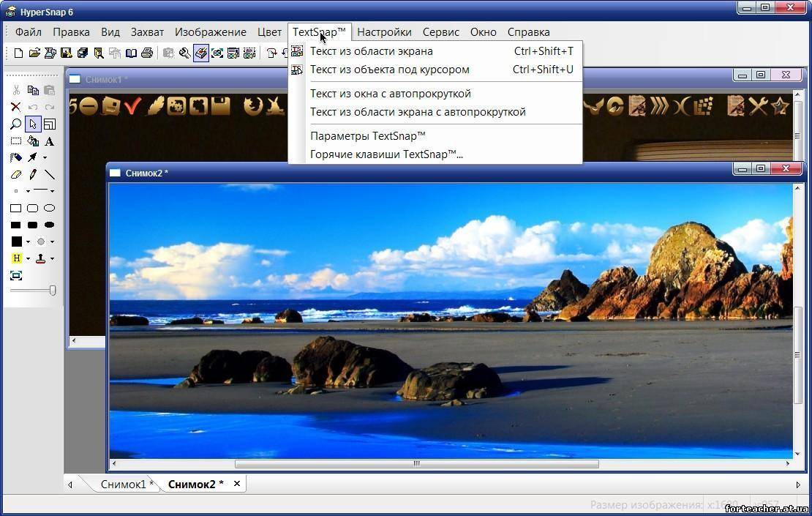Screen dimensions: 812x516
Task: Select the paint fill tool
Action: [x=31, y=141]
